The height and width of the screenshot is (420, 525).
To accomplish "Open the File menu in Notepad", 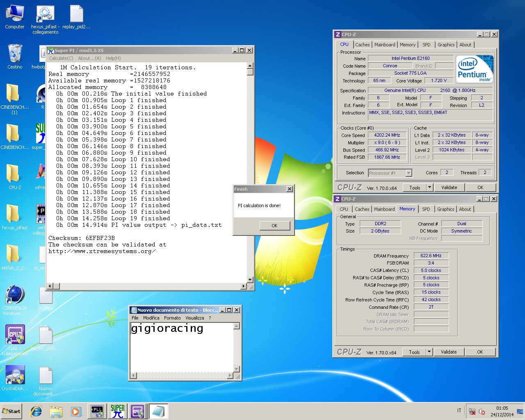I will [135, 318].
